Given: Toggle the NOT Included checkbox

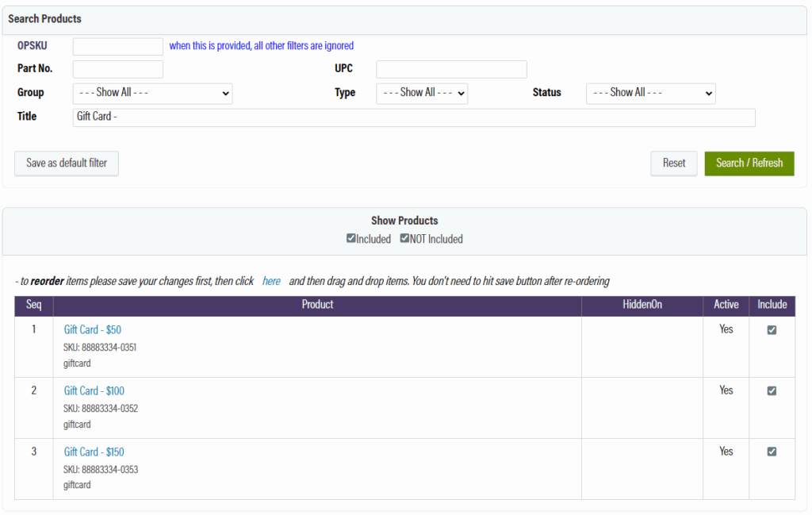Looking at the screenshot, I should click(404, 239).
